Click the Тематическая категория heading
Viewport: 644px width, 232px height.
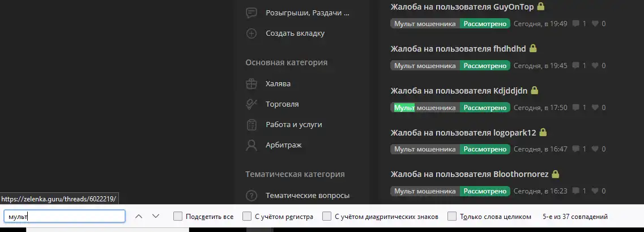295,174
